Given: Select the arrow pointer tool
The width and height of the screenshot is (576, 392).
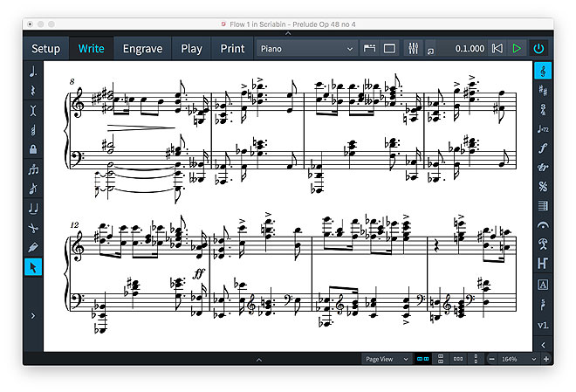Looking at the screenshot, I should click(x=33, y=266).
